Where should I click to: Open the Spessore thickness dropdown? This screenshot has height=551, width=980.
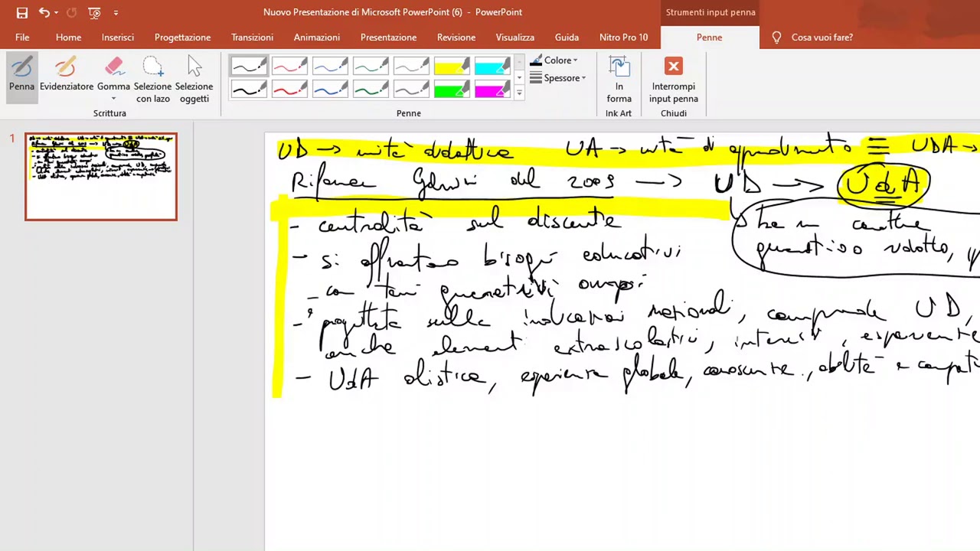[x=558, y=78]
